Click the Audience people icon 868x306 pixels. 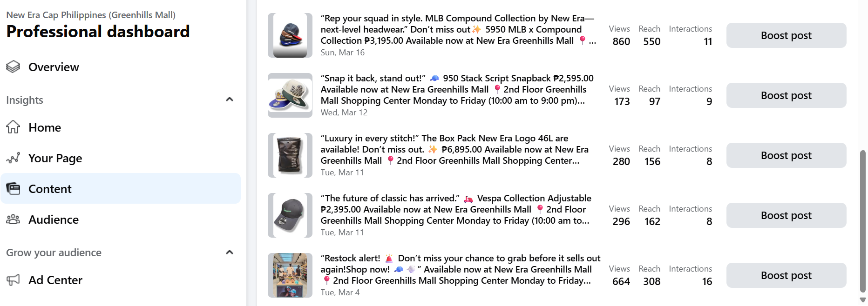pos(13,220)
